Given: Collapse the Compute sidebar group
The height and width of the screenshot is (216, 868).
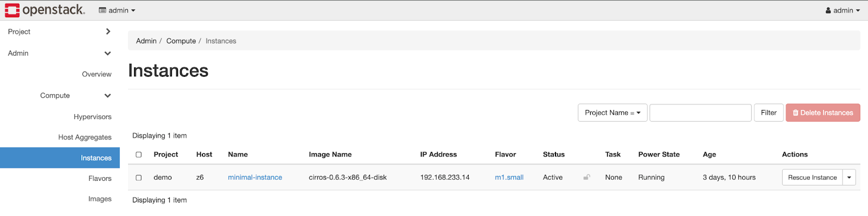Looking at the screenshot, I should point(107,95).
